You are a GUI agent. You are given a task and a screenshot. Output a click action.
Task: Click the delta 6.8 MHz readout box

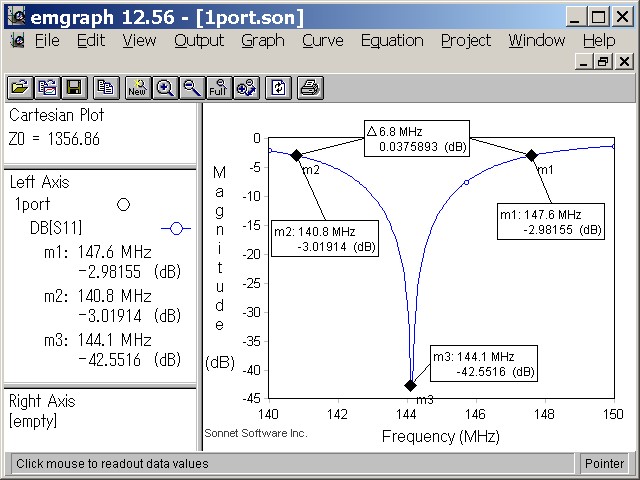point(417,138)
